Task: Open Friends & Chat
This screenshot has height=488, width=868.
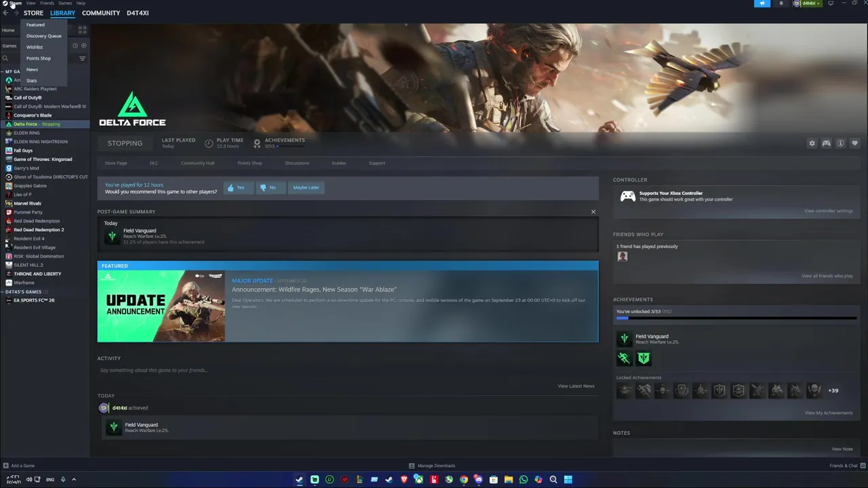Action: [847, 466]
